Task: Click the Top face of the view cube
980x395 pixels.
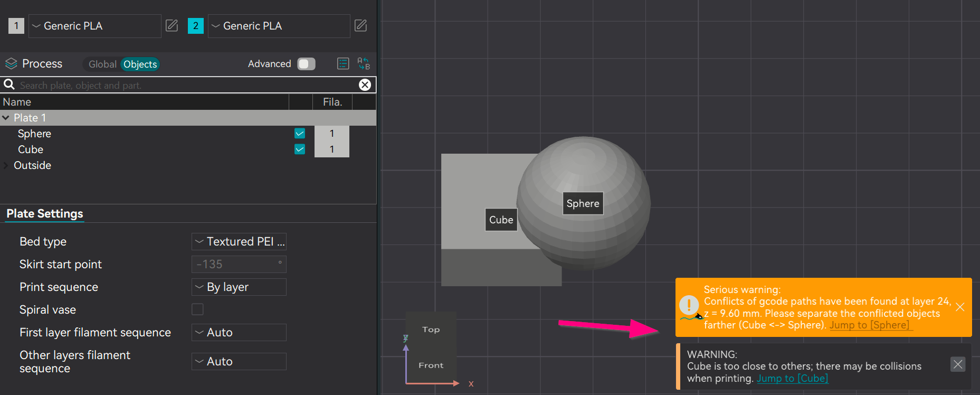Action: pyautogui.click(x=431, y=330)
